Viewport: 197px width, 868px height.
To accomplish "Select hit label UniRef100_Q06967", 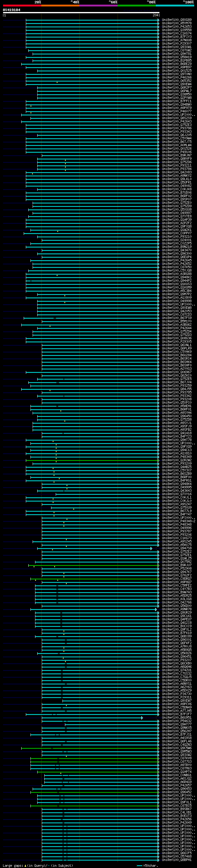I will coord(177,372).
